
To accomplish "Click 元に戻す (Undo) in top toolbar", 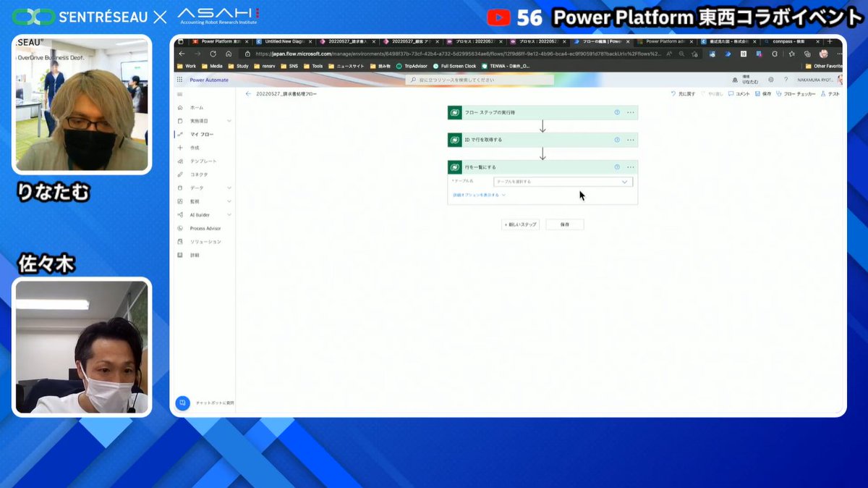I will 684,94.
